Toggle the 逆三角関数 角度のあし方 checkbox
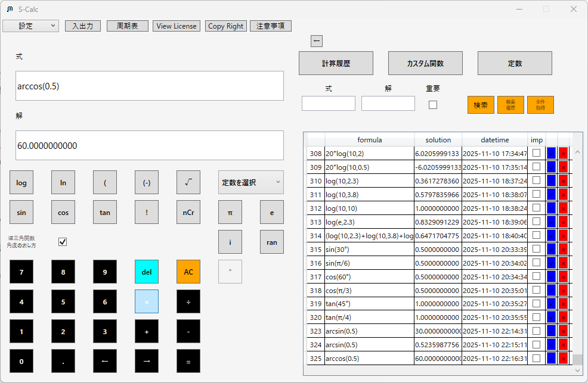This screenshot has height=383, width=588. coord(62,242)
